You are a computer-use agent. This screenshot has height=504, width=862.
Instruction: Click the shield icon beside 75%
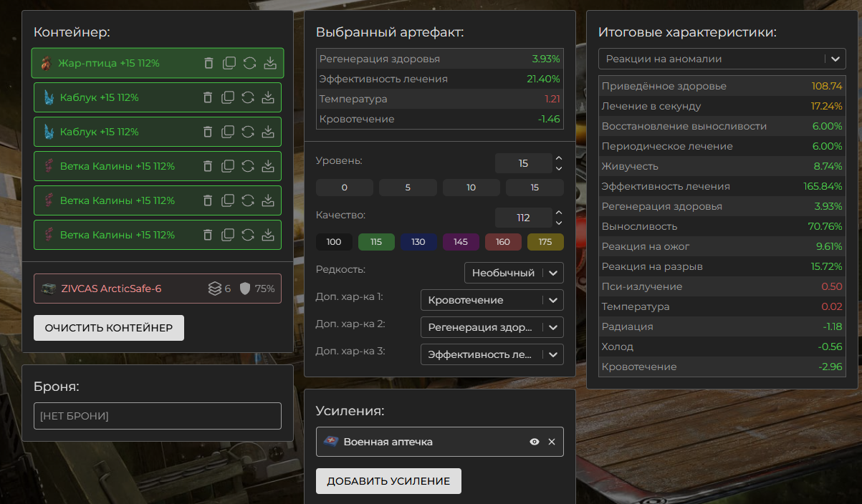click(245, 289)
